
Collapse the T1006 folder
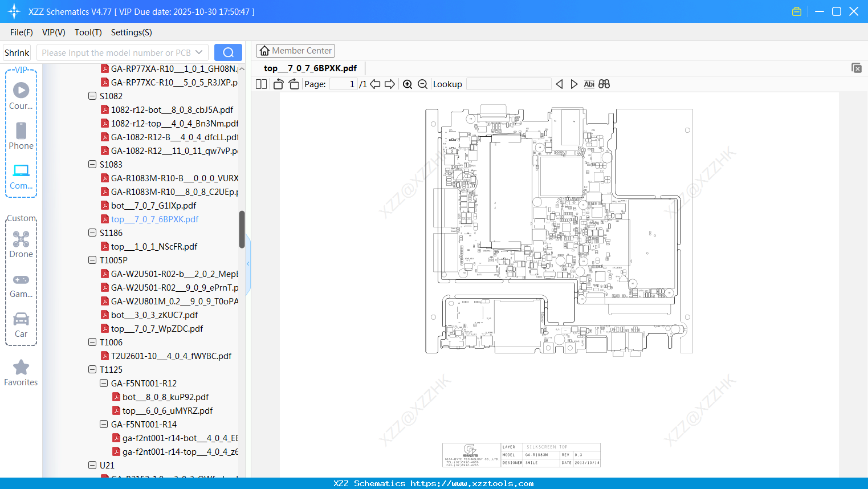[x=92, y=342]
